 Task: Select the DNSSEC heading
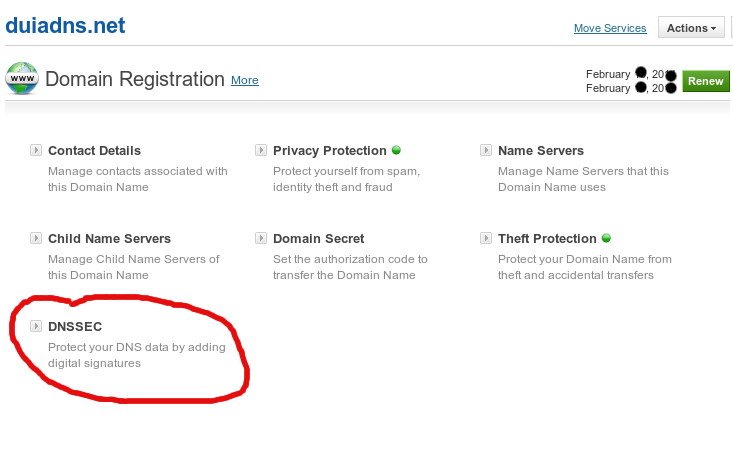tap(75, 326)
